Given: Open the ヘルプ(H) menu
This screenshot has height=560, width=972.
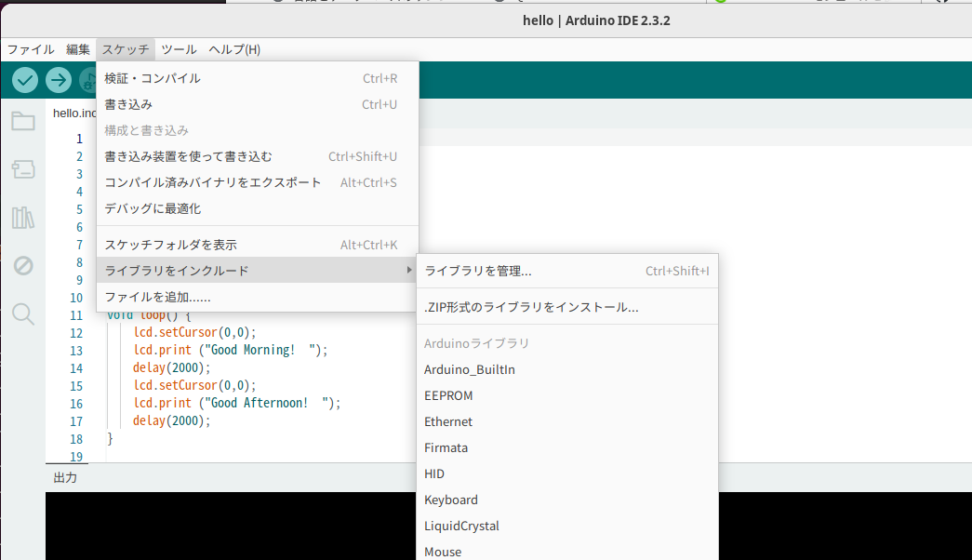Looking at the screenshot, I should [x=234, y=49].
